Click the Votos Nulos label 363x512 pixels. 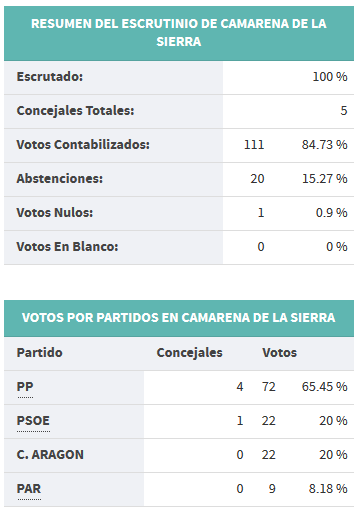[55, 213]
